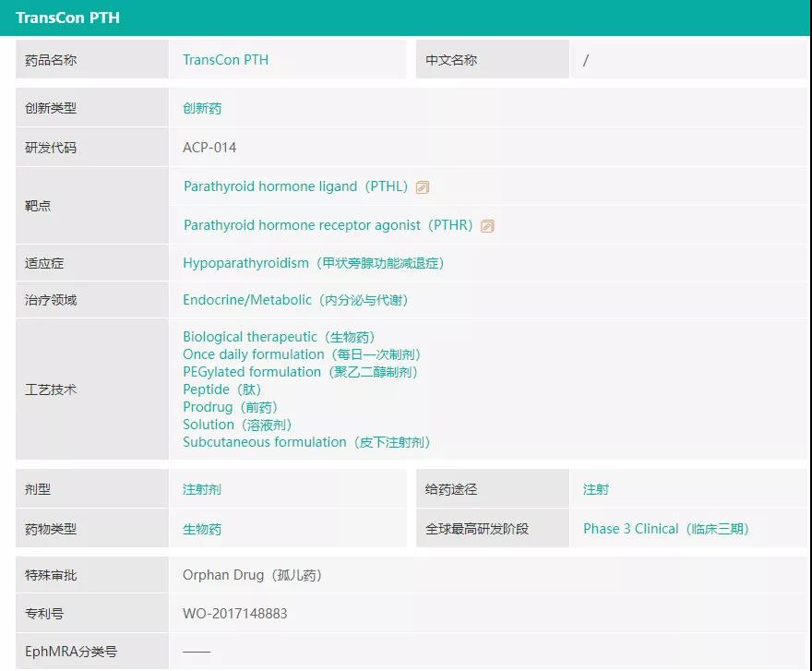Click the 专利号 field label
812x671 pixels.
click(44, 614)
